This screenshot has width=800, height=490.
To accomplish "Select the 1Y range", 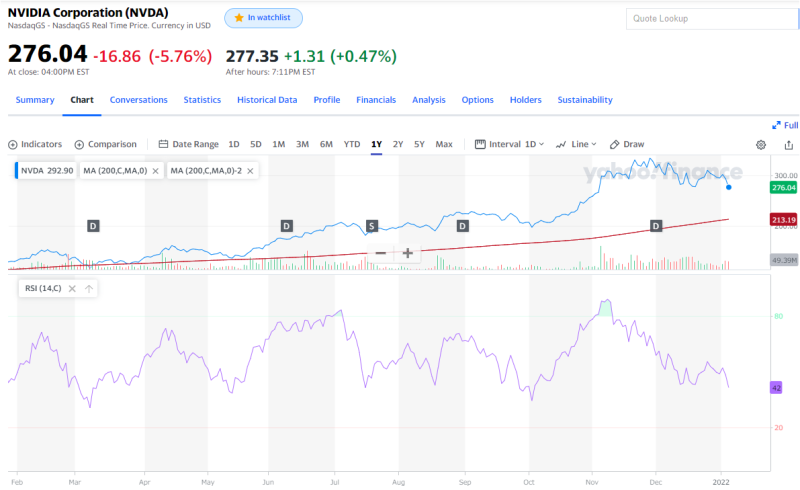I will pyautogui.click(x=377, y=144).
